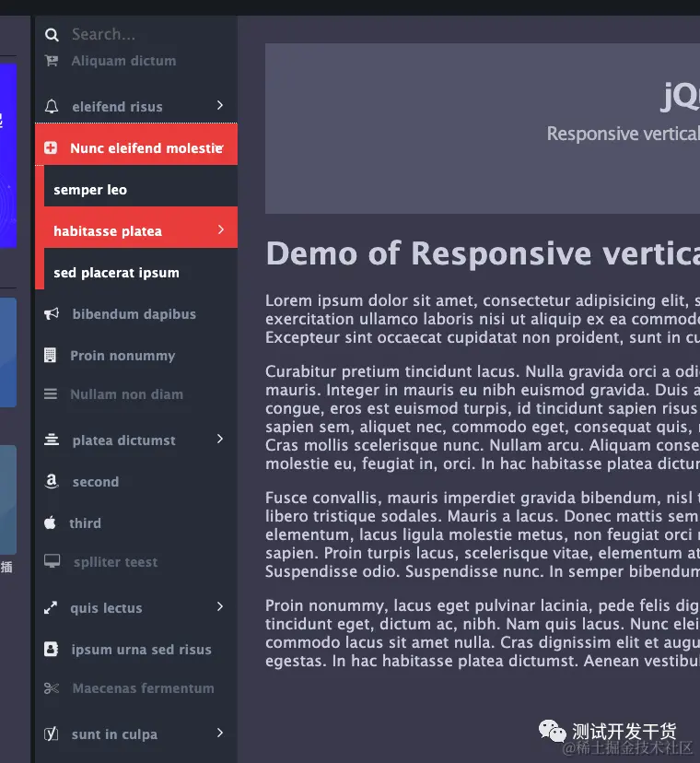
Task: Select the semper leo submenu item
Action: coord(141,186)
